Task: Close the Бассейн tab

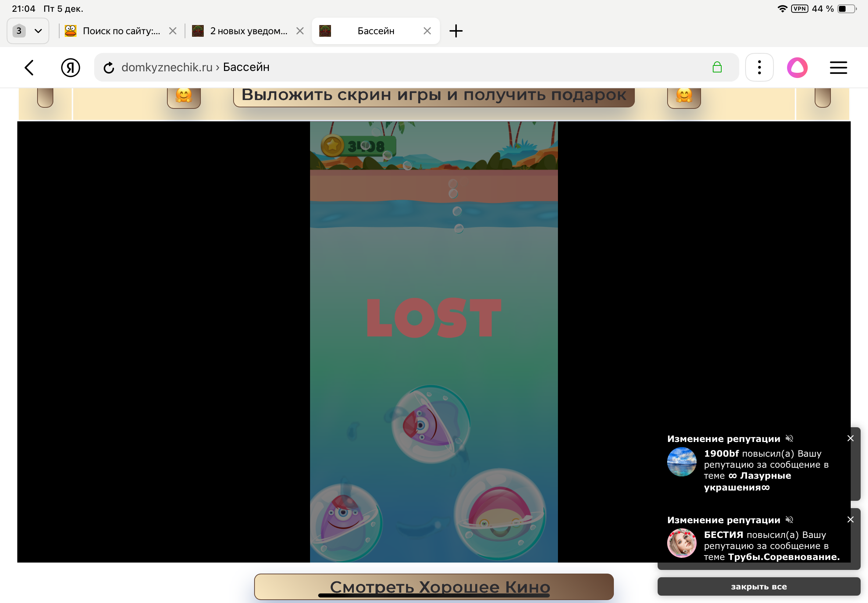Action: (x=427, y=31)
